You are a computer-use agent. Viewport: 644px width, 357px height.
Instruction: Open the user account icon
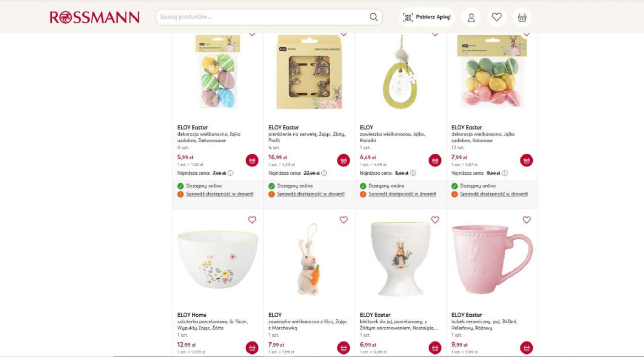(x=471, y=17)
